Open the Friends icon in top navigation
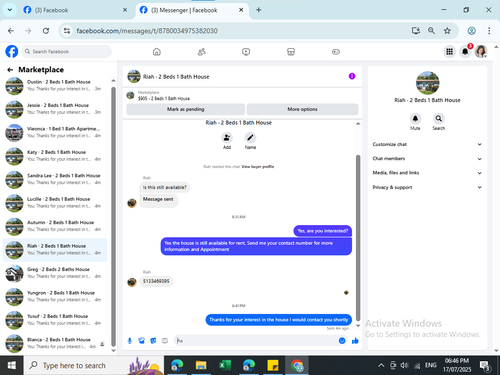500x375 pixels. (x=201, y=52)
